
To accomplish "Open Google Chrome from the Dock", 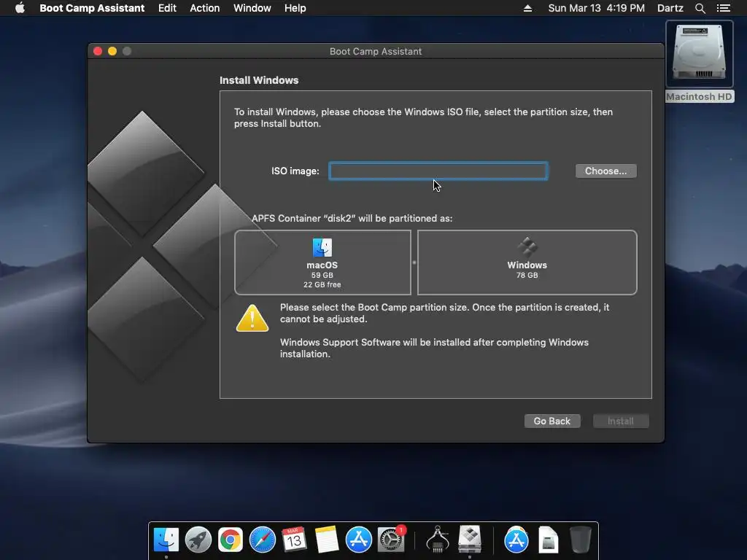I will point(230,540).
